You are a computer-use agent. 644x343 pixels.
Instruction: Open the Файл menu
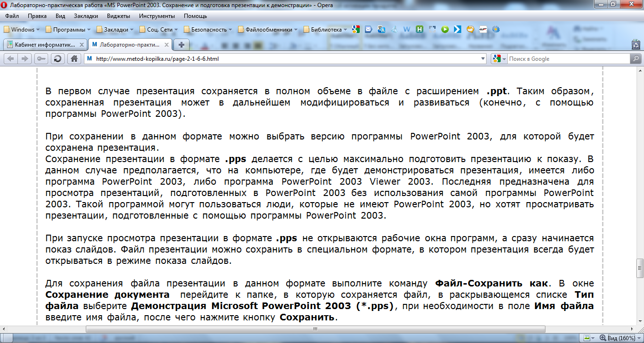point(12,16)
